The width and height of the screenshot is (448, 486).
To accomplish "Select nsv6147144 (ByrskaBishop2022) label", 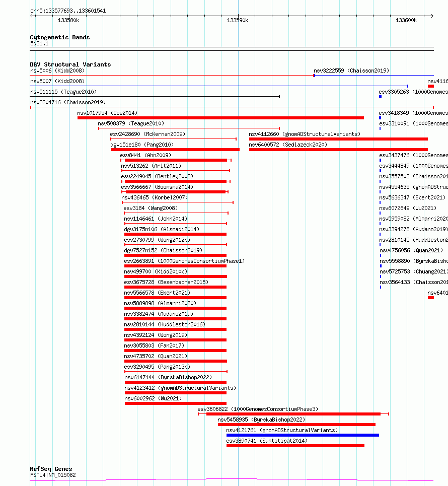I will [168, 377].
